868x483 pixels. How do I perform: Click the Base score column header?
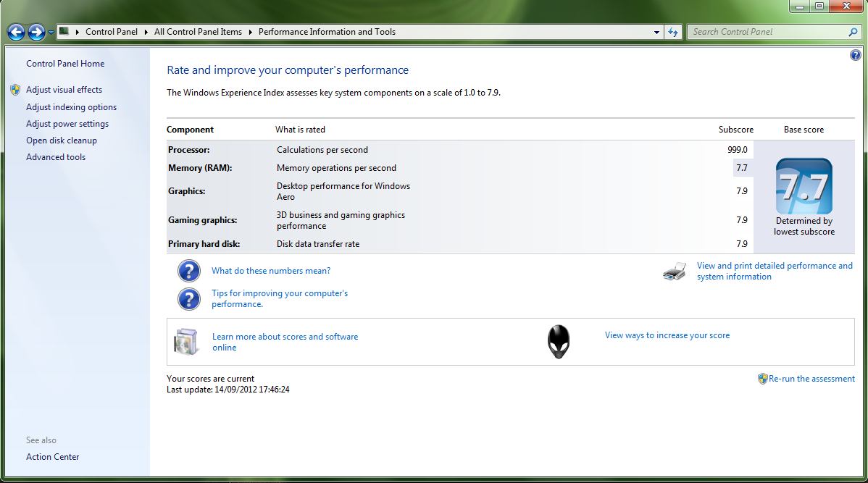pyautogui.click(x=804, y=130)
